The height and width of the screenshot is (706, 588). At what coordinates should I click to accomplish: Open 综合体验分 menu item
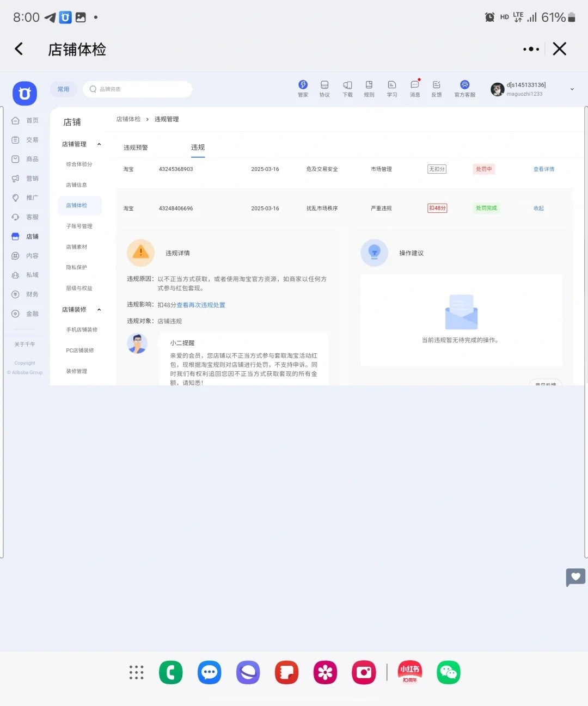(79, 164)
